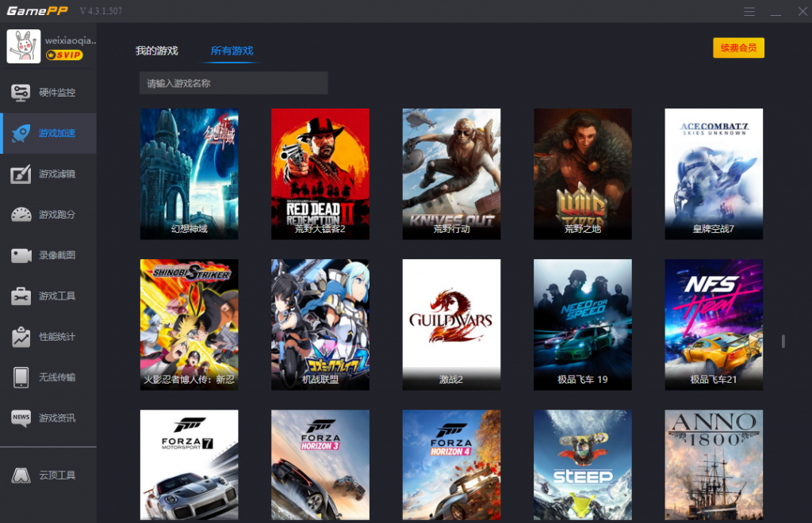The image size is (812, 523).
Task: Click the 续费会员 renew membership button
Action: (738, 48)
